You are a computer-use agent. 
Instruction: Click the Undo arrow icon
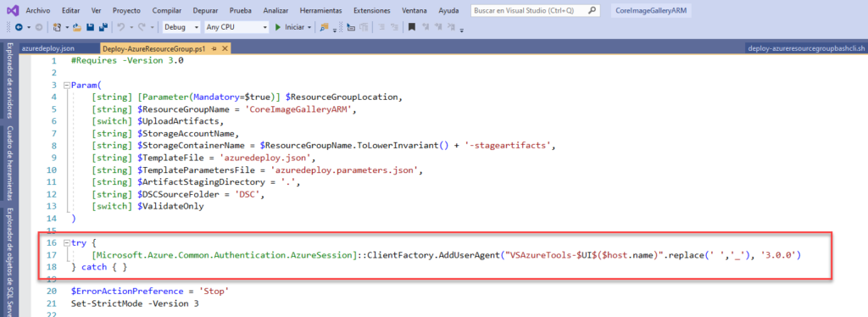[x=121, y=27]
